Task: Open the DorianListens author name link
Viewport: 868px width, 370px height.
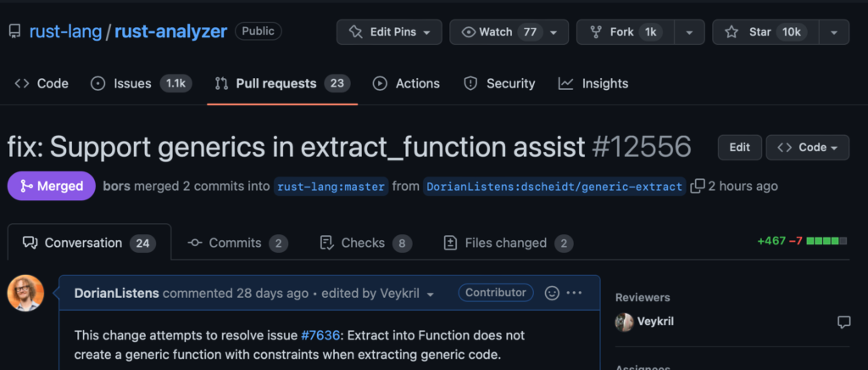Action: click(x=117, y=293)
